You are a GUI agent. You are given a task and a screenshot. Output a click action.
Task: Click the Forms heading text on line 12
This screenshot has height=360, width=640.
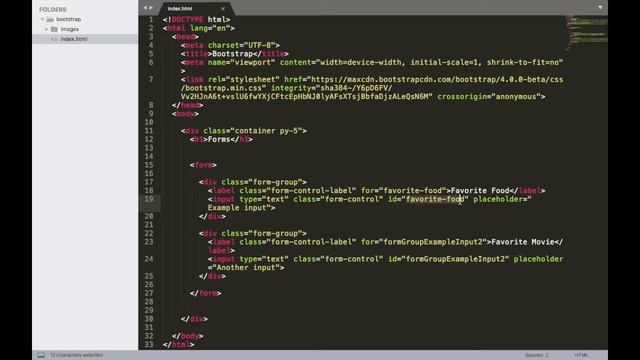pyautogui.click(x=219, y=140)
